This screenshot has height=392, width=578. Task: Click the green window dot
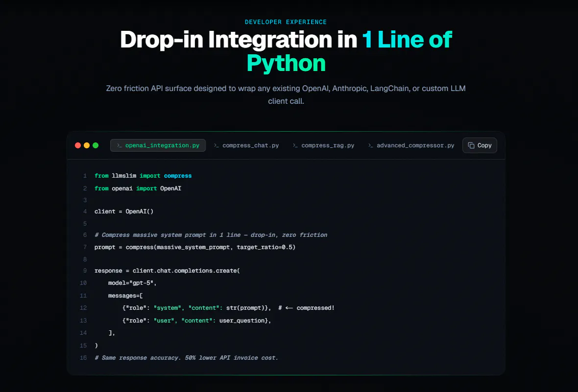(96, 145)
